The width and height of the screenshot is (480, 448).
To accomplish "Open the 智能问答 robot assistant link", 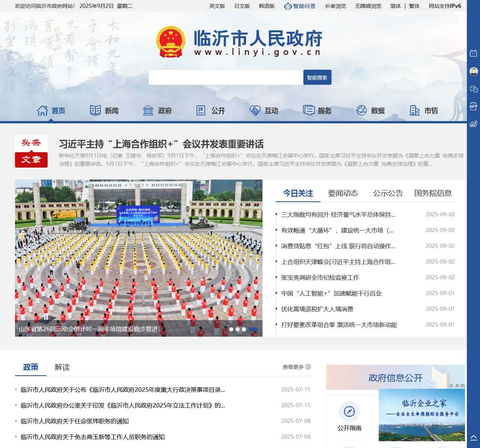I will pos(300,6).
